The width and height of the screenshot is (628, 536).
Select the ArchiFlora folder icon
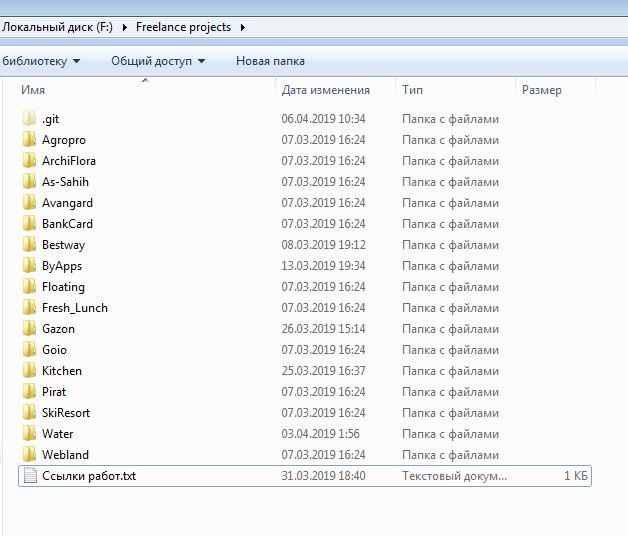point(30,161)
